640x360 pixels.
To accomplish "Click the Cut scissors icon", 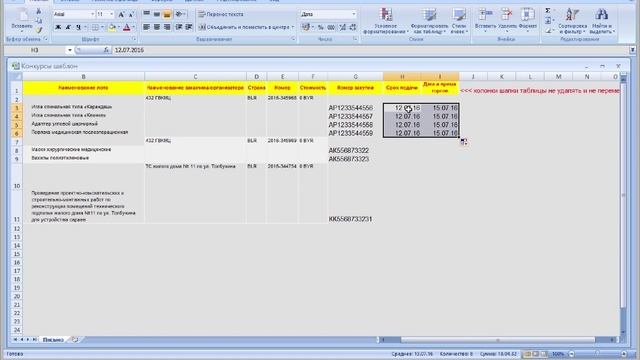I will tap(38, 12).
